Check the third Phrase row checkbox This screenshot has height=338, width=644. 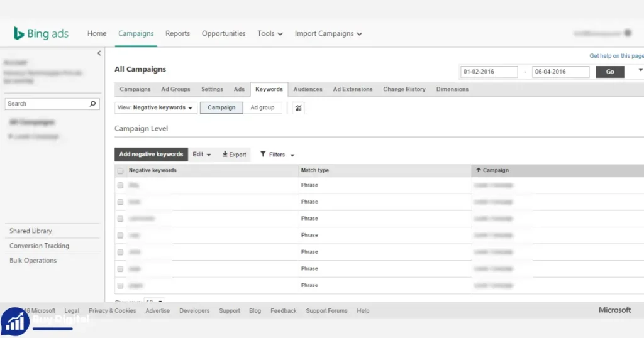tap(120, 219)
